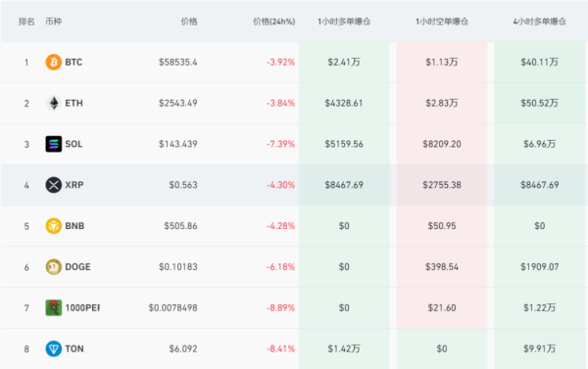Click the 币种 coin column header

(53, 22)
